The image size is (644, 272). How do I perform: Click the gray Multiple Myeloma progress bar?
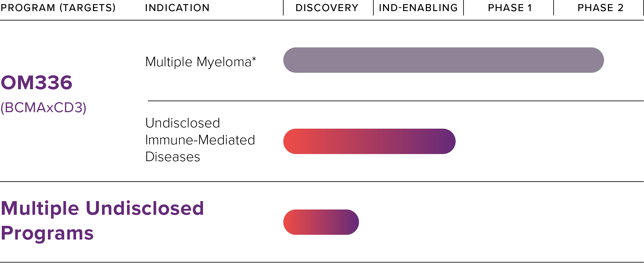click(x=444, y=60)
